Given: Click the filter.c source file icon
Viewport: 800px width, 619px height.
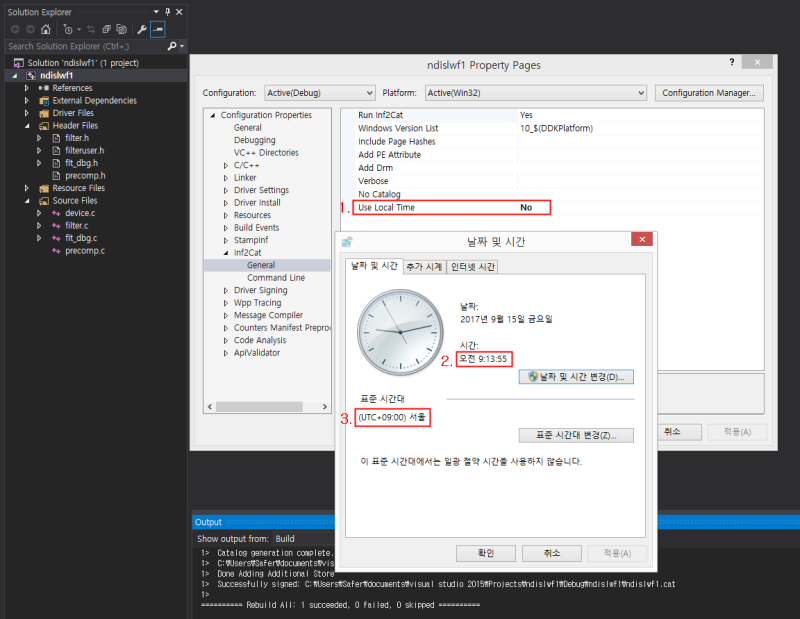Looking at the screenshot, I should pos(56,226).
